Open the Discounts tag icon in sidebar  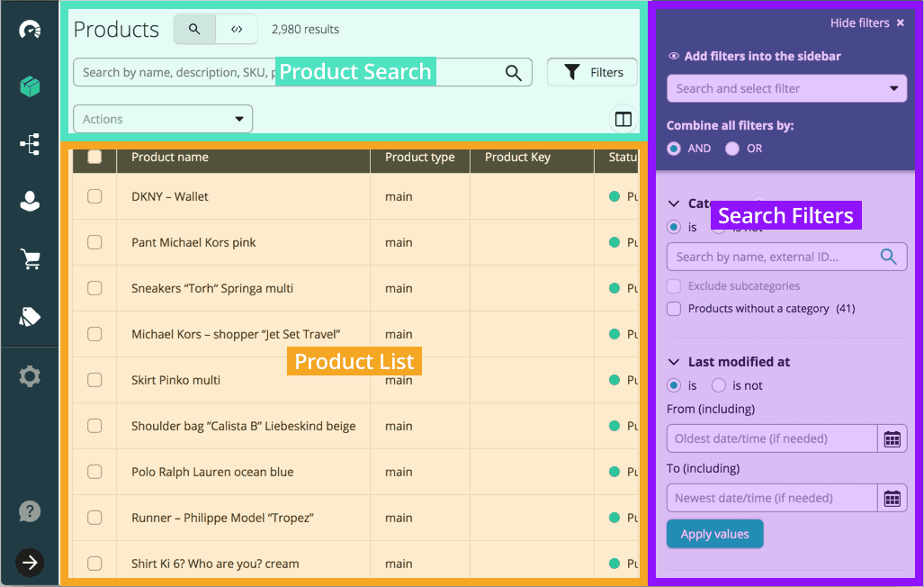coord(30,316)
